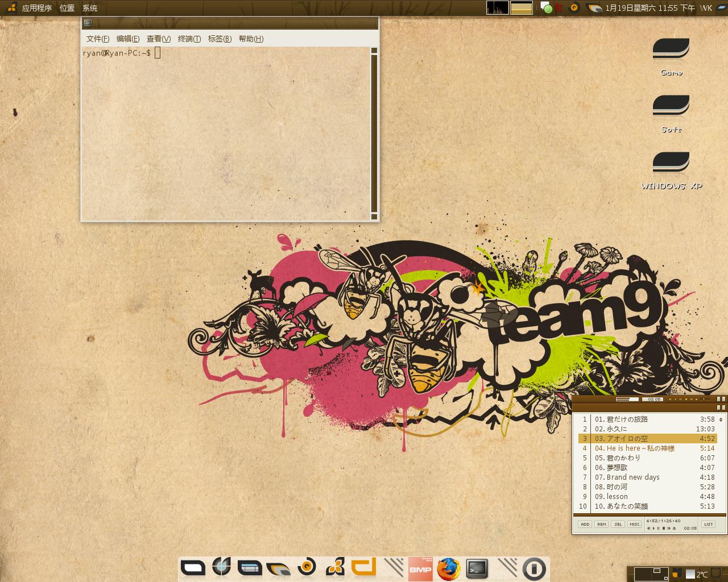Click the player seek progress bar in top strip
The height and width of the screenshot is (582, 728).
(x=627, y=399)
